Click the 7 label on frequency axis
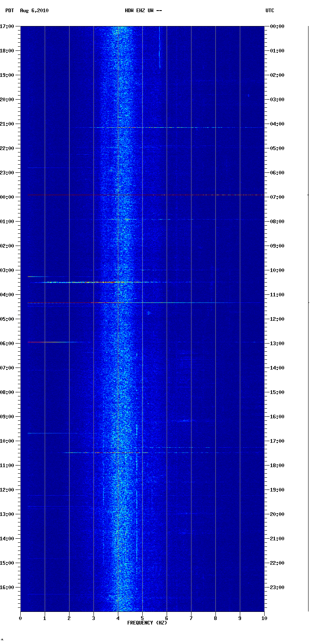 click(x=191, y=618)
